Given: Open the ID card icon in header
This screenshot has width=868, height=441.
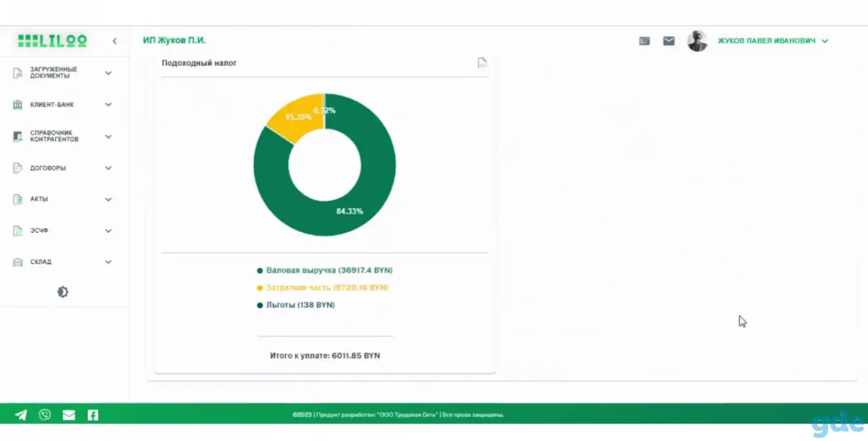Looking at the screenshot, I should (644, 41).
